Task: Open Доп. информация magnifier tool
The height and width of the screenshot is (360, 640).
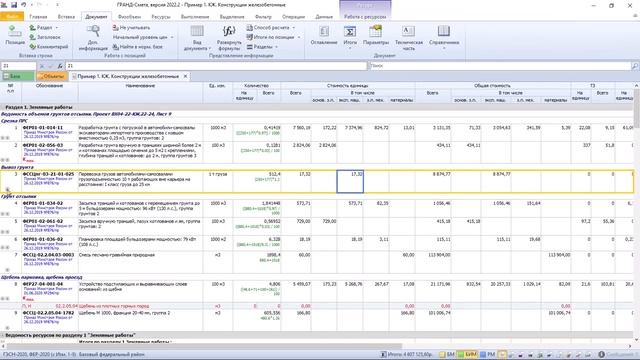Action: [x=93, y=32]
